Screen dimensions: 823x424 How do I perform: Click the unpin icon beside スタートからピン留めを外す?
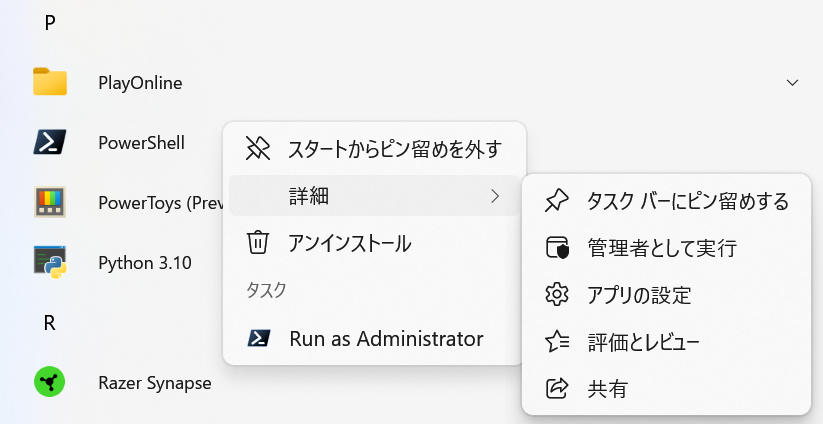coord(258,149)
